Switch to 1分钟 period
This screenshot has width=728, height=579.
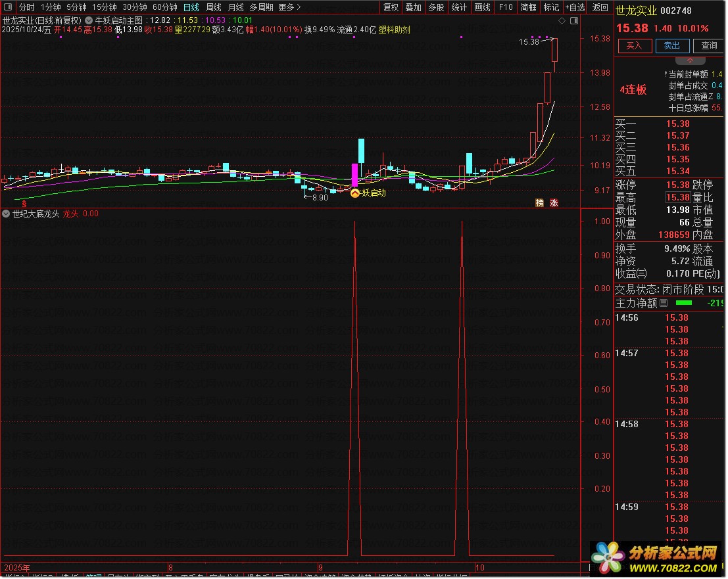[x=51, y=7]
